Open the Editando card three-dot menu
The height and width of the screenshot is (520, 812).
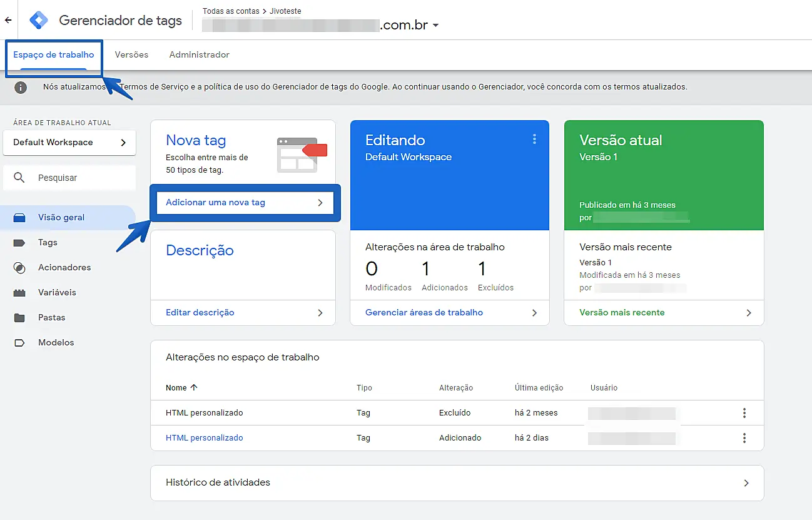coord(534,140)
